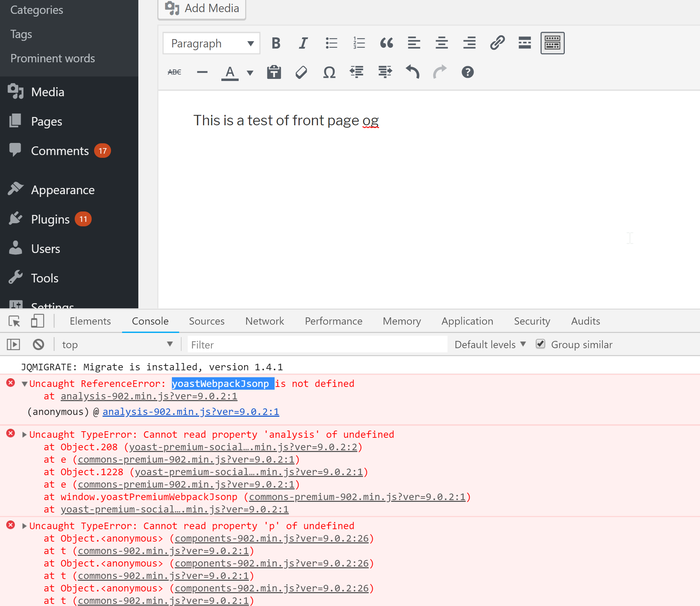The height and width of the screenshot is (606, 700).
Task: Align text left
Action: pyautogui.click(x=414, y=43)
